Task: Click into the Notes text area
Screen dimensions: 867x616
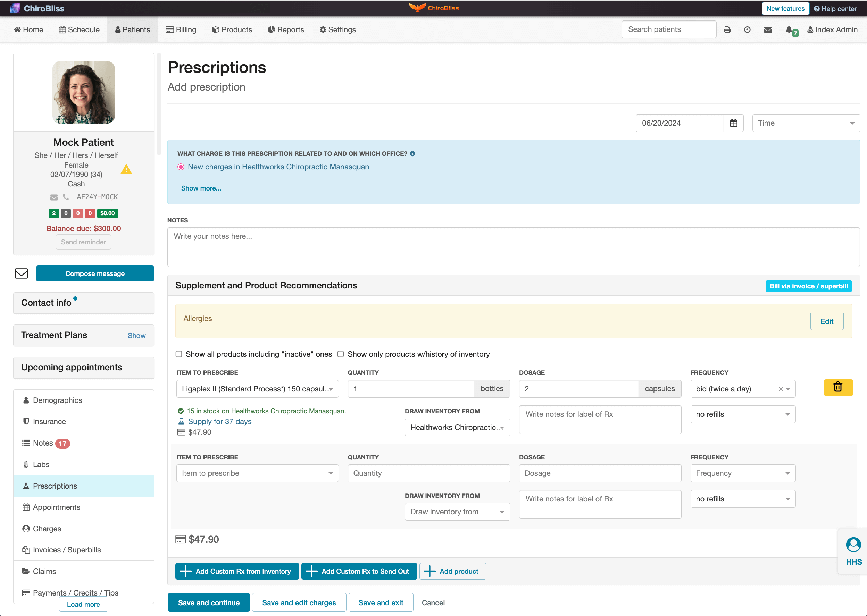Action: click(x=513, y=246)
